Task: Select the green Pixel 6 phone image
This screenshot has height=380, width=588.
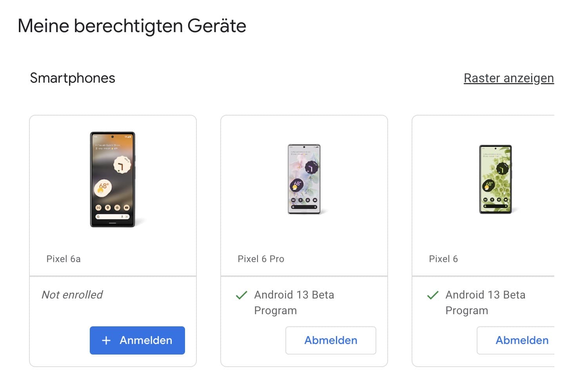Action: point(495,179)
